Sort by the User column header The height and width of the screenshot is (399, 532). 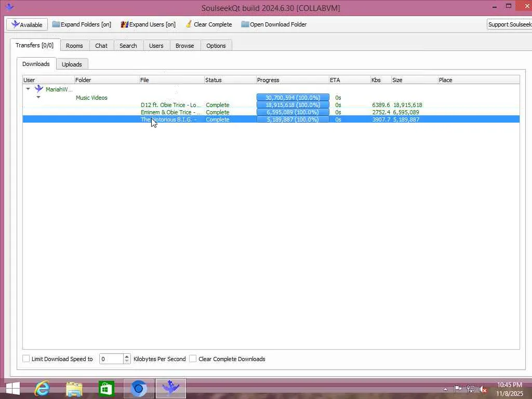pos(48,80)
